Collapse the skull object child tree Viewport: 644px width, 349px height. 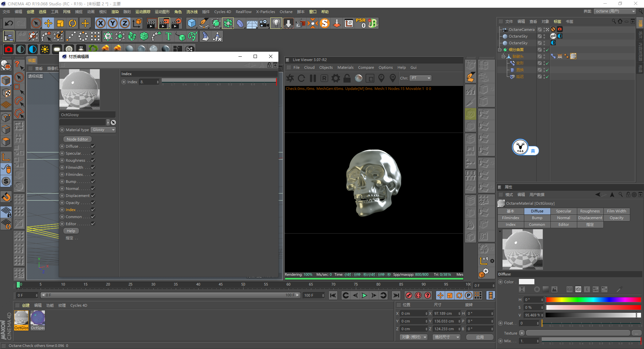[x=503, y=56]
